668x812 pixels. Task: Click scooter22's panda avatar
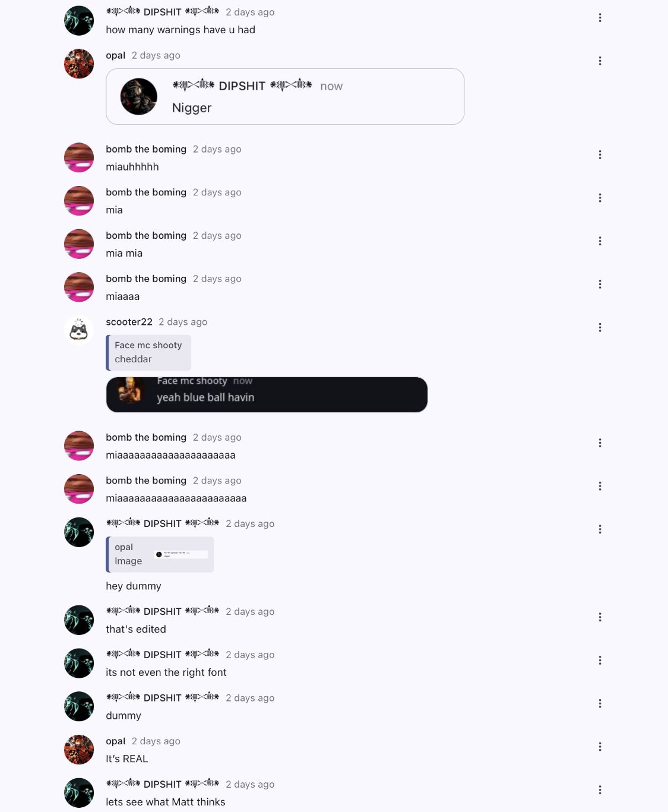click(x=79, y=330)
